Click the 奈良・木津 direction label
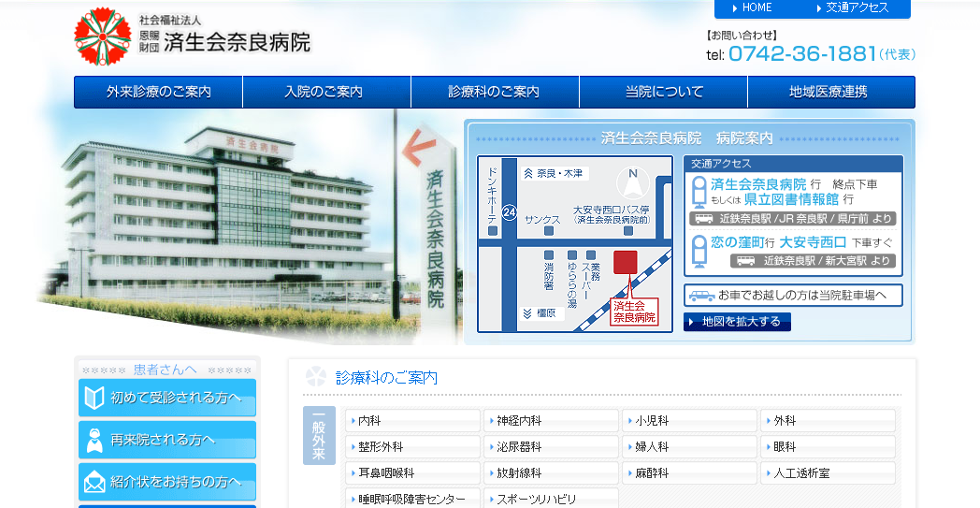The image size is (980, 508). click(x=555, y=173)
